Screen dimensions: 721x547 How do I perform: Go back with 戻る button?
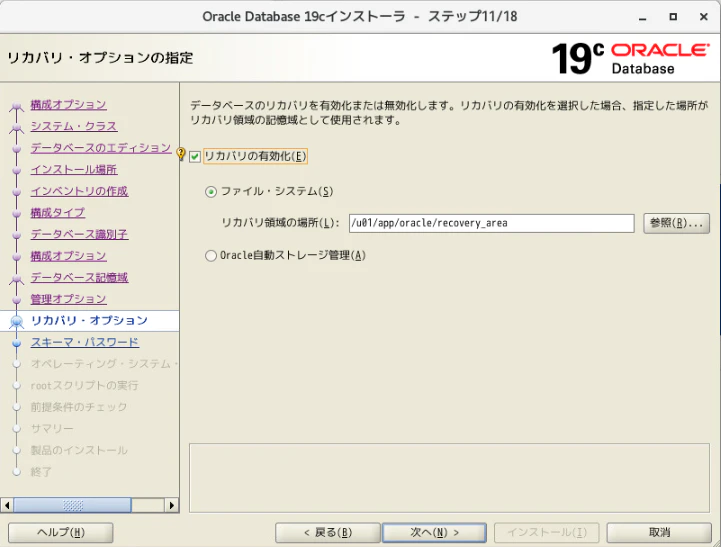point(328,533)
